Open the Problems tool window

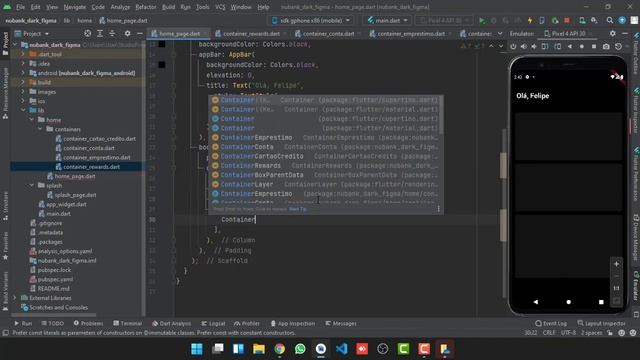pos(88,323)
